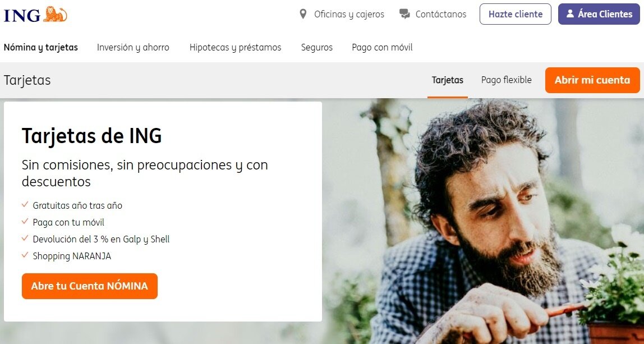Open the Inversión y ahorro menu
Screen dimensions: 644x344
133,47
